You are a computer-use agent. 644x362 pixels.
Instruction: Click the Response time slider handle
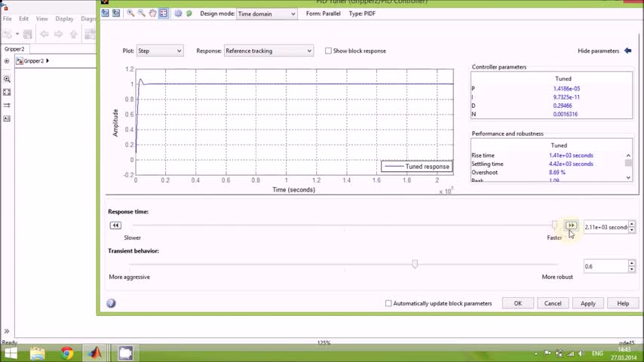pyautogui.click(x=554, y=225)
